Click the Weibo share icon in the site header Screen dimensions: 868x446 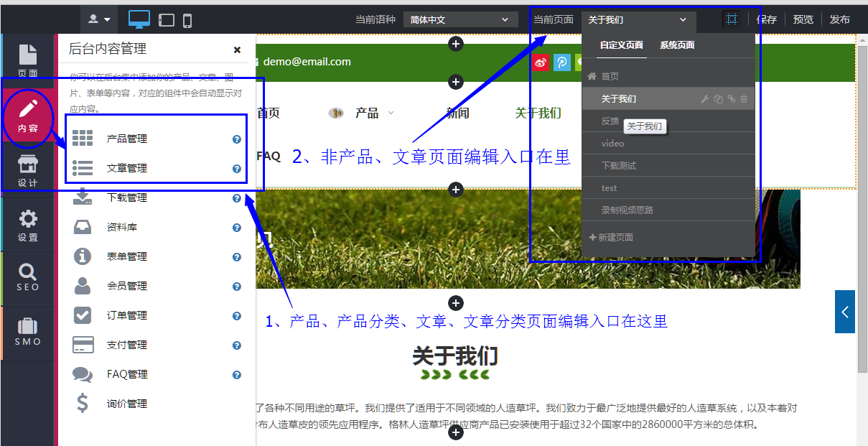(541, 62)
